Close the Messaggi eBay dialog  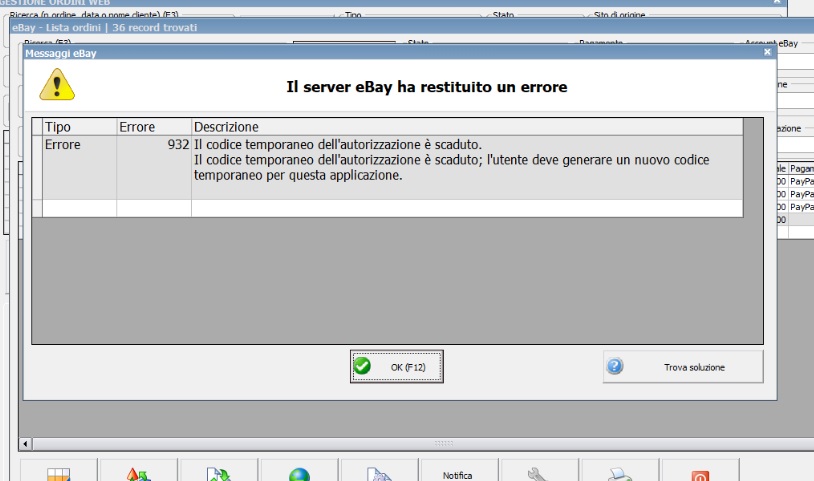click(767, 52)
